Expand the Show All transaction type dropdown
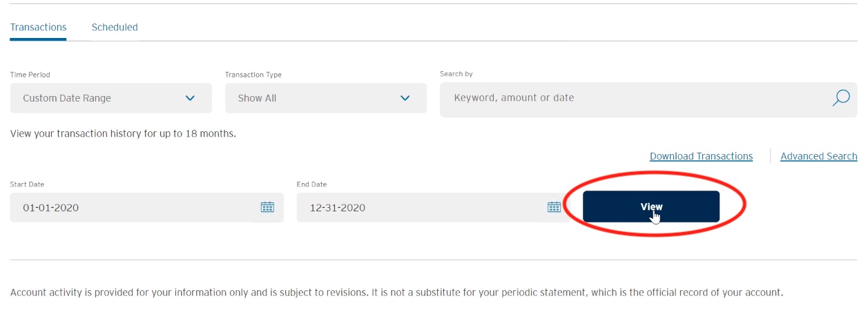Viewport: 868px width, 326px height. tap(326, 98)
